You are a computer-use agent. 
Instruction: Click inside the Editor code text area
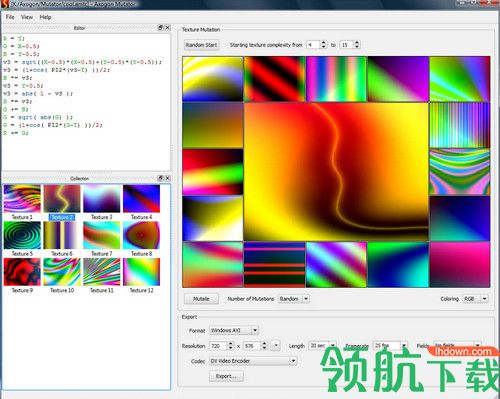click(86, 102)
